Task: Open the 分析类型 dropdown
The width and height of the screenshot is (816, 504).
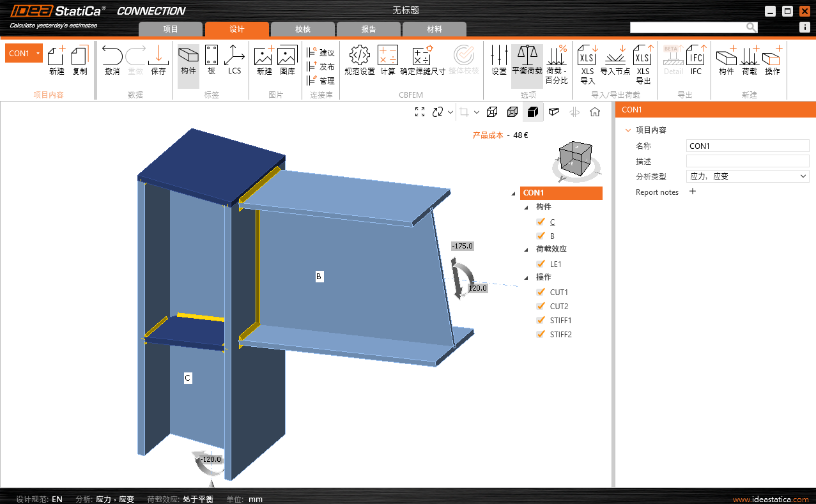Action: 748,176
